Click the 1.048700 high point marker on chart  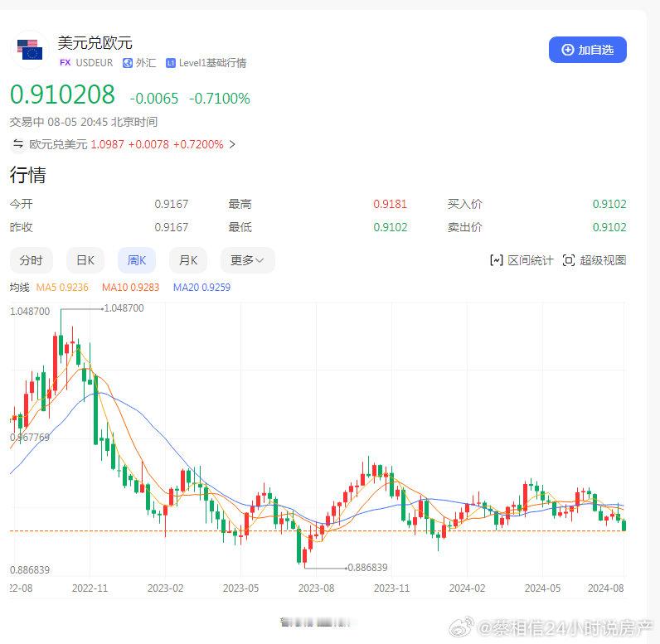click(x=124, y=308)
